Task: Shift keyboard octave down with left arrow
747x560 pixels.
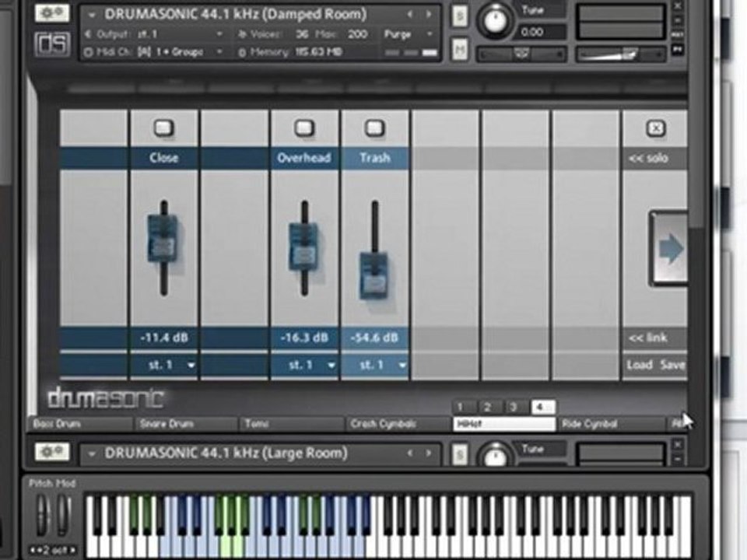Action: tap(34, 550)
